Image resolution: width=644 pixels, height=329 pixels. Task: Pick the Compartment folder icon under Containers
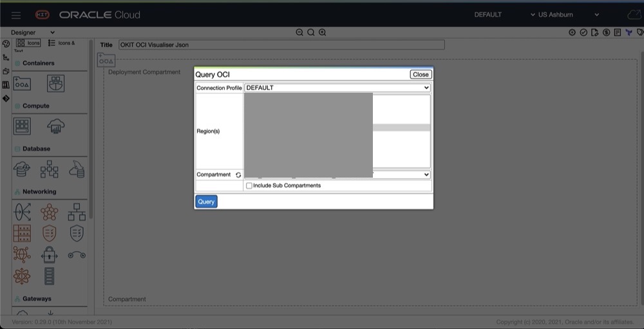tap(22, 84)
